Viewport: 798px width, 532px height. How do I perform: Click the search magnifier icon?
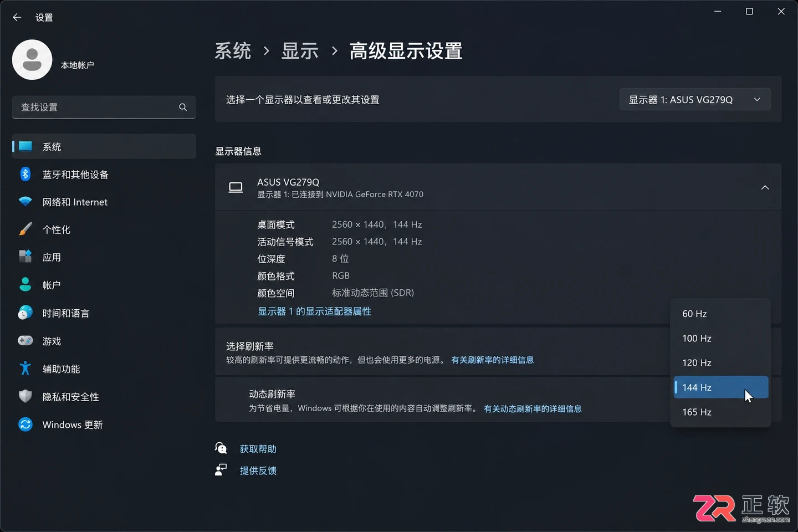tap(183, 107)
